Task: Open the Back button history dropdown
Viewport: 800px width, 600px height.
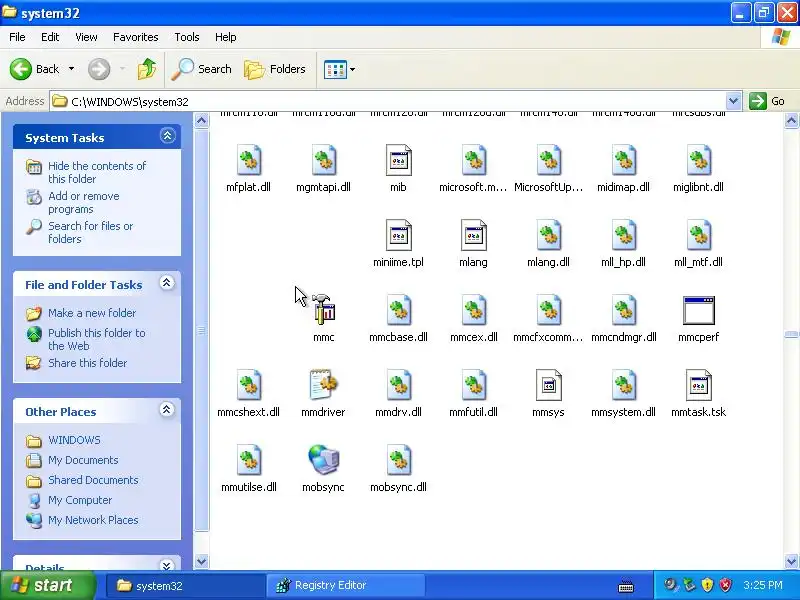Action: click(71, 69)
